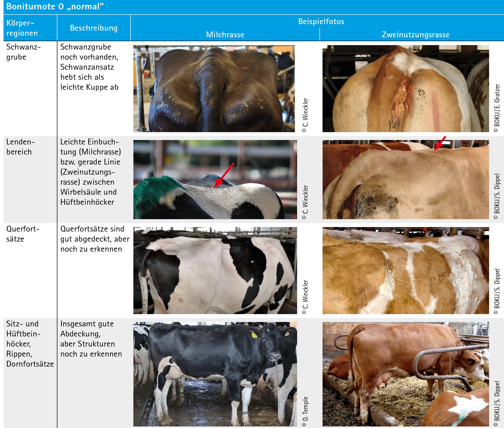Click the red arrow above the Zweinutzungsrasse loin
This screenshot has height=428, width=504.
440,143
